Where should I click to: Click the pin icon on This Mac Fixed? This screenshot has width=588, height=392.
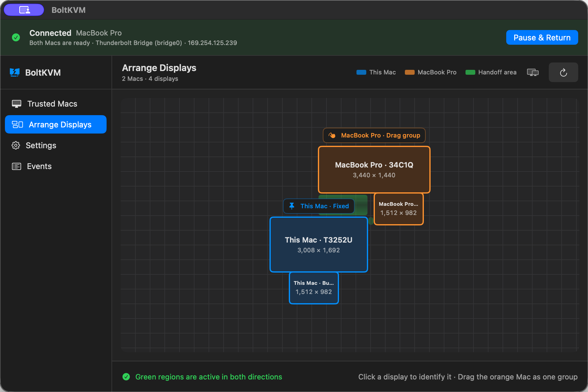292,206
